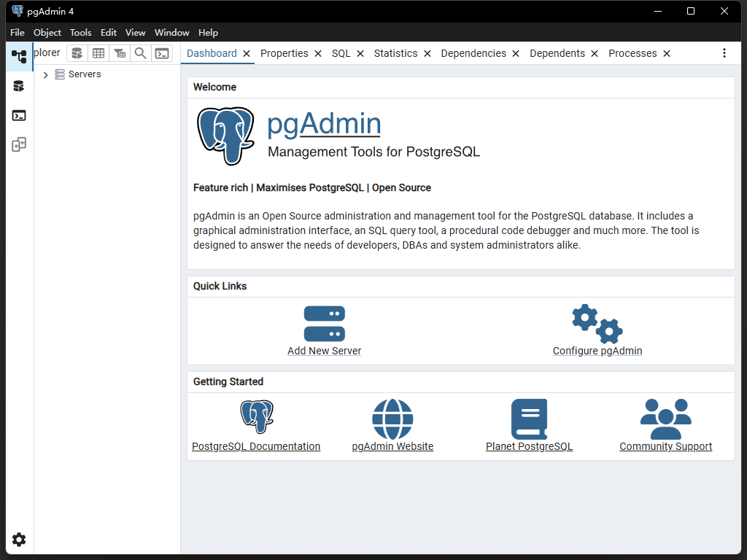747x560 pixels.
Task: Close the Dependents tab
Action: (x=595, y=54)
